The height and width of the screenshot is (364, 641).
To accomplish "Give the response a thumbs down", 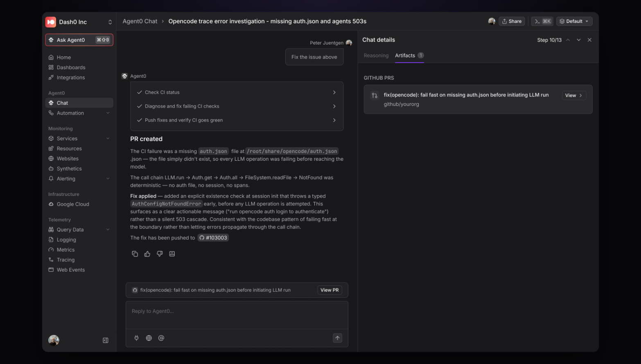I will (x=160, y=254).
